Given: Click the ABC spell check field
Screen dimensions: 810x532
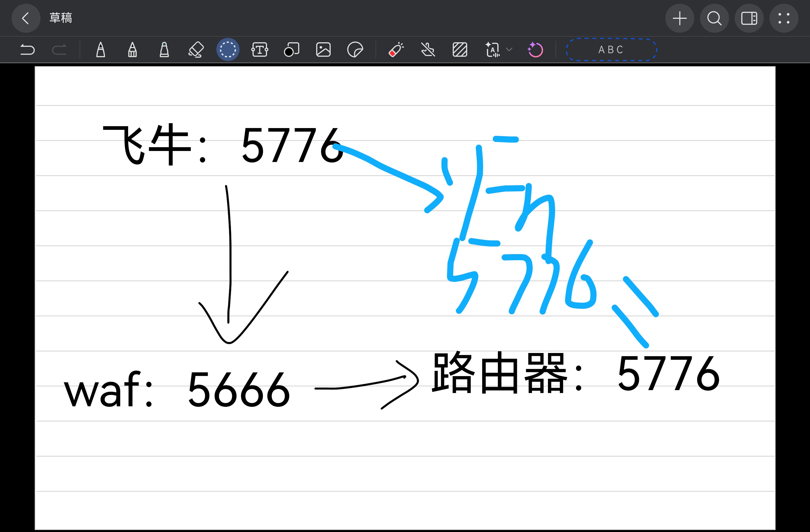Looking at the screenshot, I should point(611,49).
